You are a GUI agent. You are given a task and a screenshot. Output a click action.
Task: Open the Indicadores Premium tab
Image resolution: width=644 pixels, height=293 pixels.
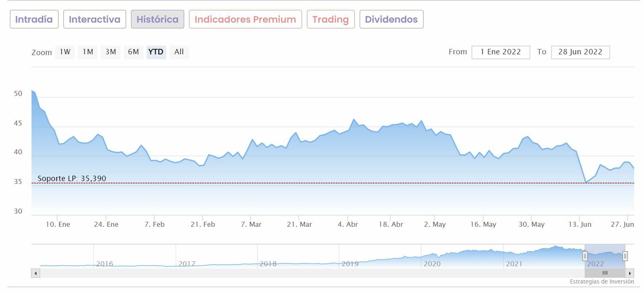click(x=245, y=19)
